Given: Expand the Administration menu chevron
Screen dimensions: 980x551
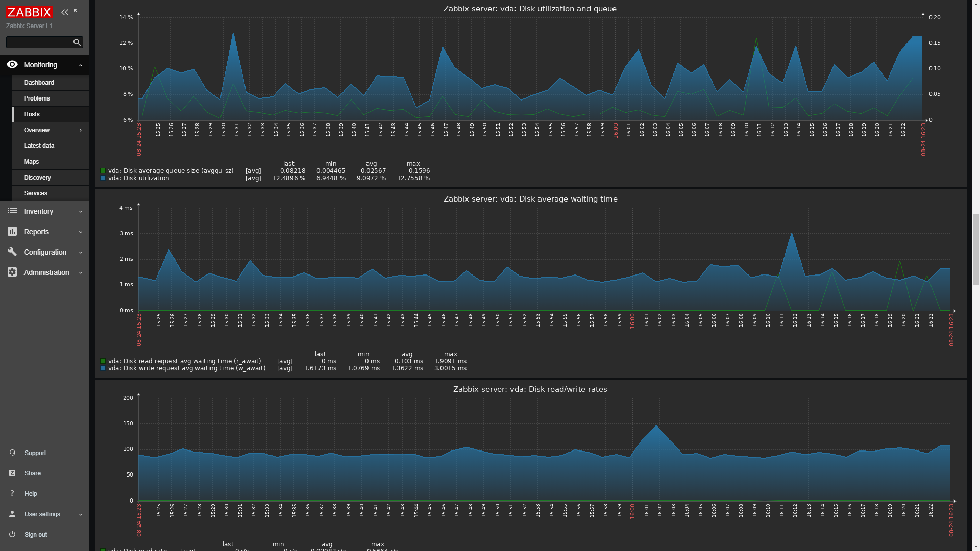Looking at the screenshot, I should click(x=81, y=273).
